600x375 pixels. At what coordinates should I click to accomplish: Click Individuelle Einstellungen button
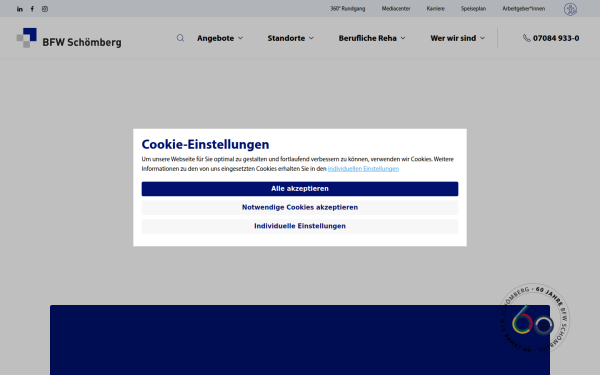[300, 226]
